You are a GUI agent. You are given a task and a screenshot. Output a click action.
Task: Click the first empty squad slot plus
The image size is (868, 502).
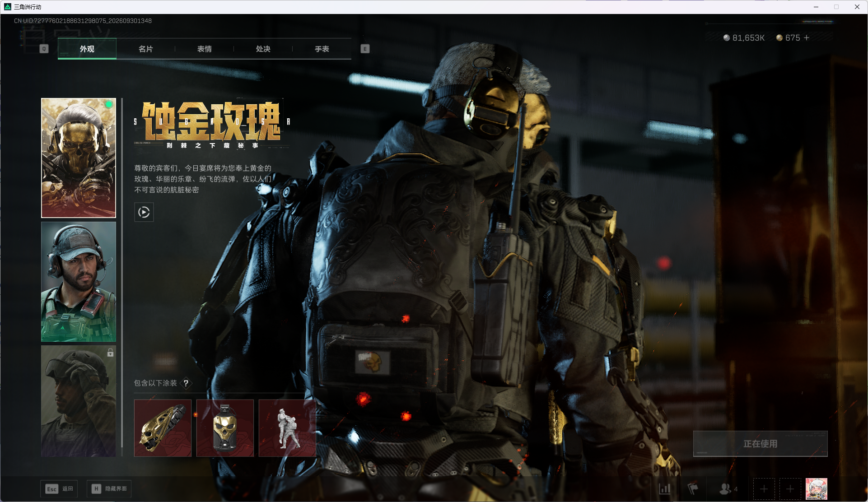[x=764, y=489]
